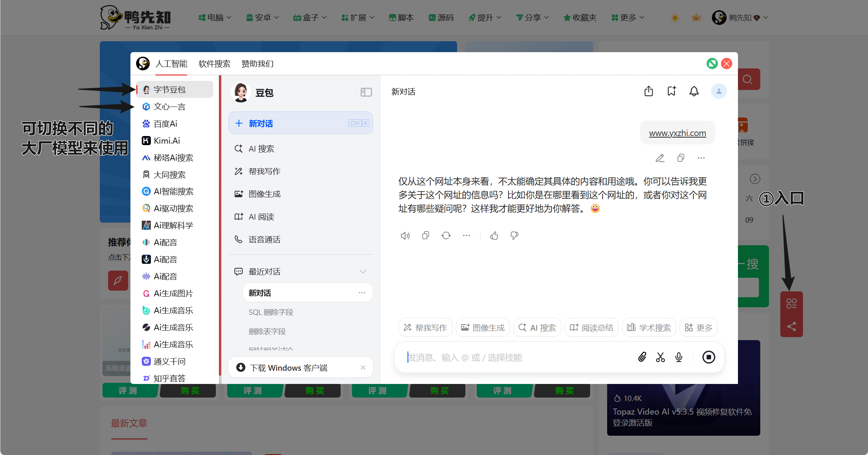The width and height of the screenshot is (868, 455).
Task: Expand the 安卓 dropdown menu
Action: click(262, 18)
